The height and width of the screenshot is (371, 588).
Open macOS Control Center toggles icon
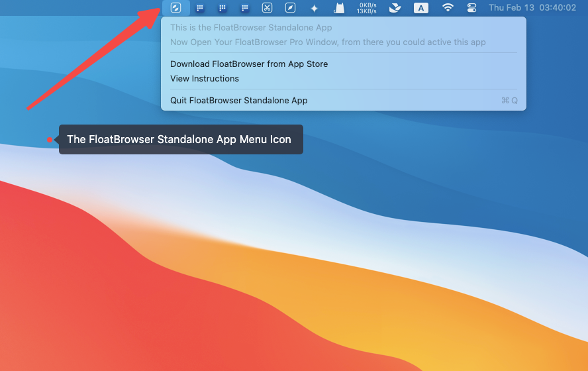(471, 8)
